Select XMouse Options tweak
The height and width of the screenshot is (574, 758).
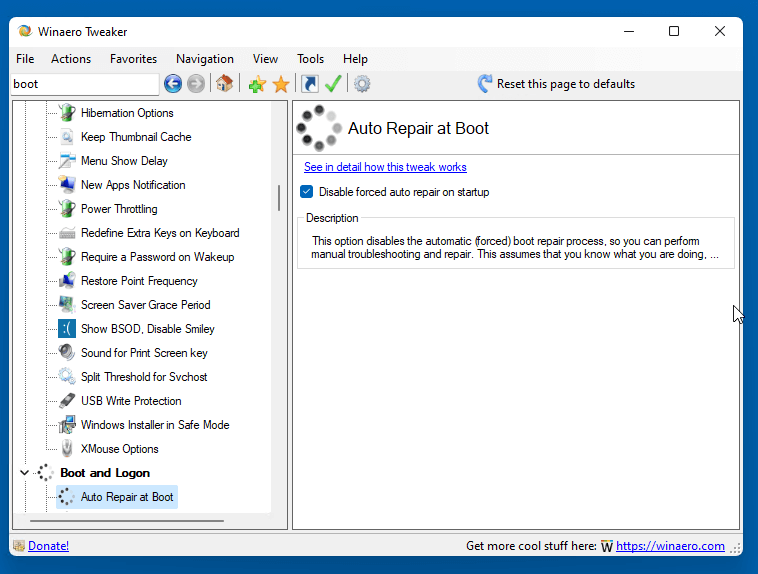(119, 449)
